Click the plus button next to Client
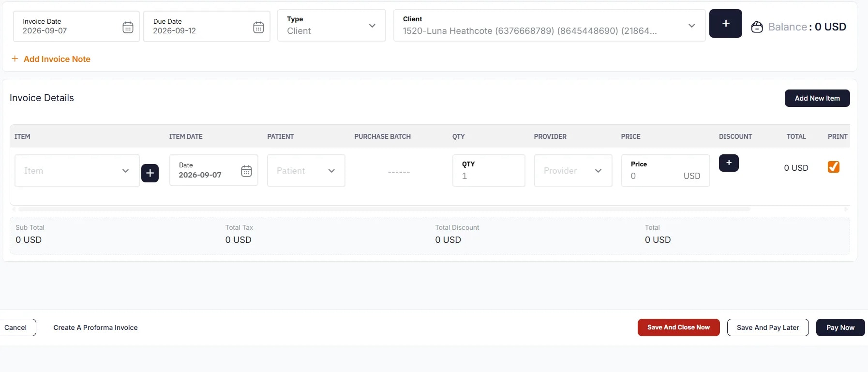 tap(725, 23)
